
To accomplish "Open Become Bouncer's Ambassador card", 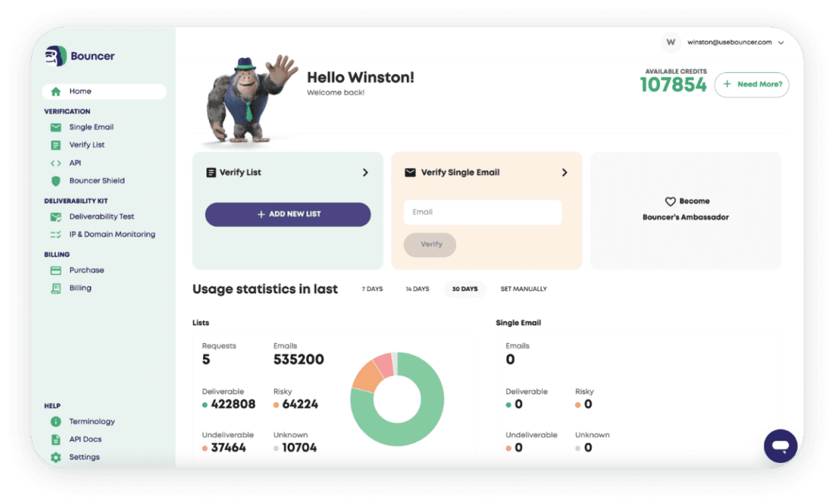I will click(686, 211).
